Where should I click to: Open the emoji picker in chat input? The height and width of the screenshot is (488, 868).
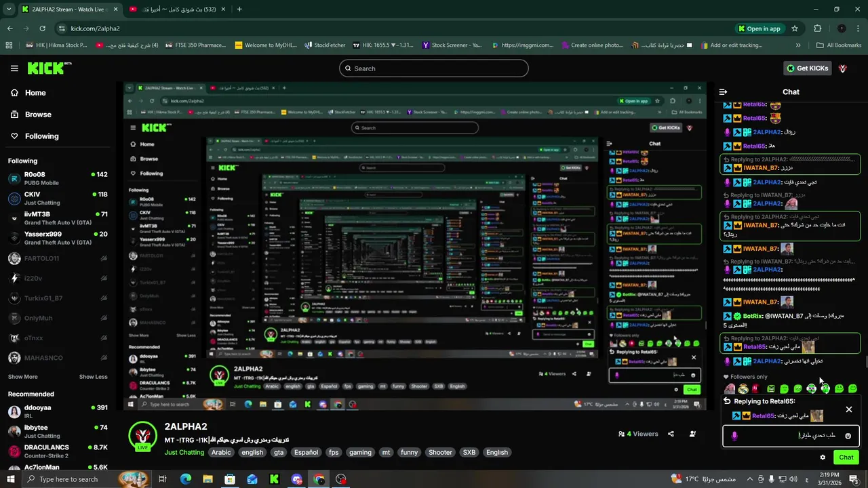pos(848,436)
